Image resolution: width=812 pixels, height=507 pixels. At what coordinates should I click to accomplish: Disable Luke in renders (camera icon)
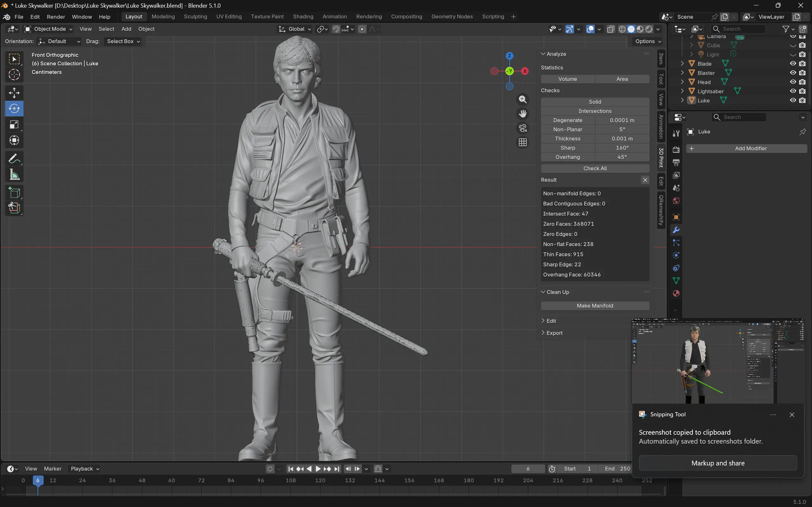pyautogui.click(x=802, y=100)
